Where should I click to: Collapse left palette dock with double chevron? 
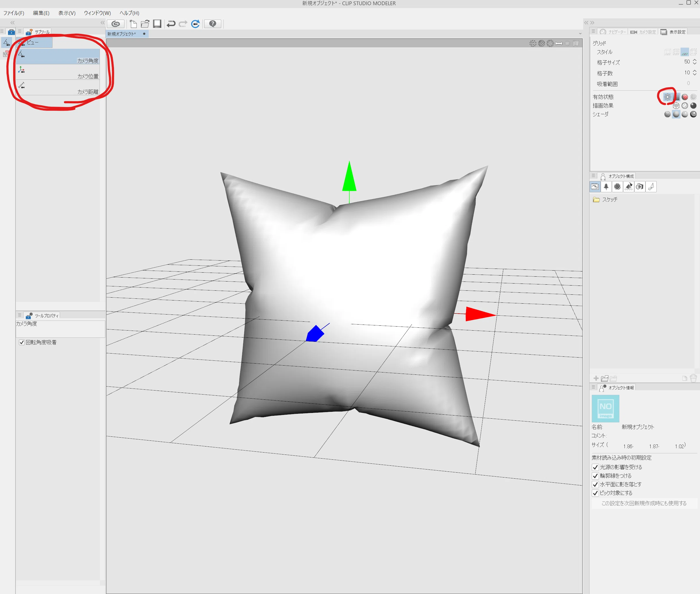click(12, 23)
